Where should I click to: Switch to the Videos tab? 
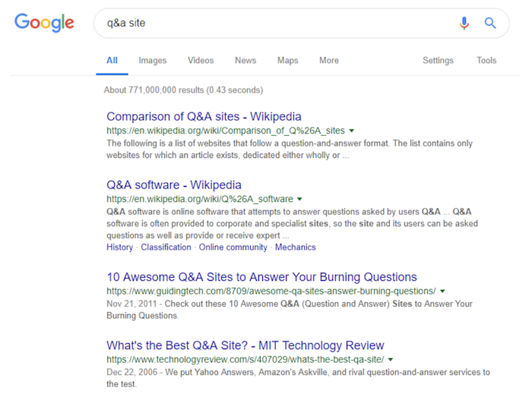pos(201,60)
